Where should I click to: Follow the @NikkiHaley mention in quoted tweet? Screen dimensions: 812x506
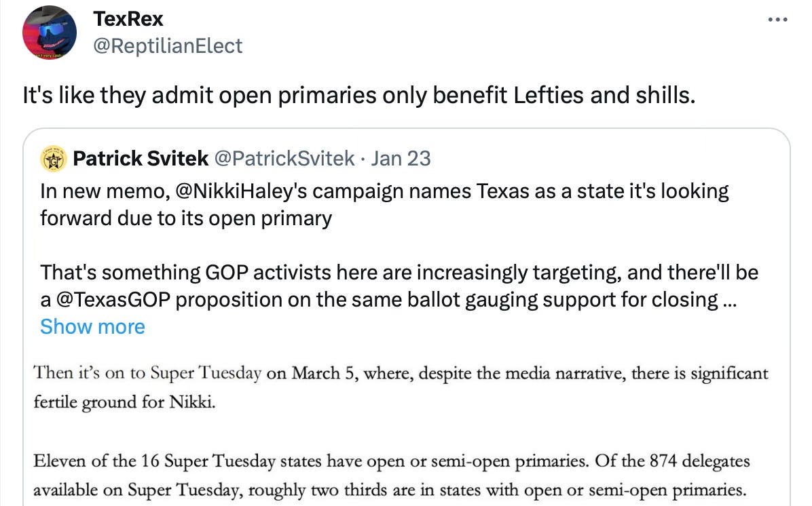tap(241, 191)
